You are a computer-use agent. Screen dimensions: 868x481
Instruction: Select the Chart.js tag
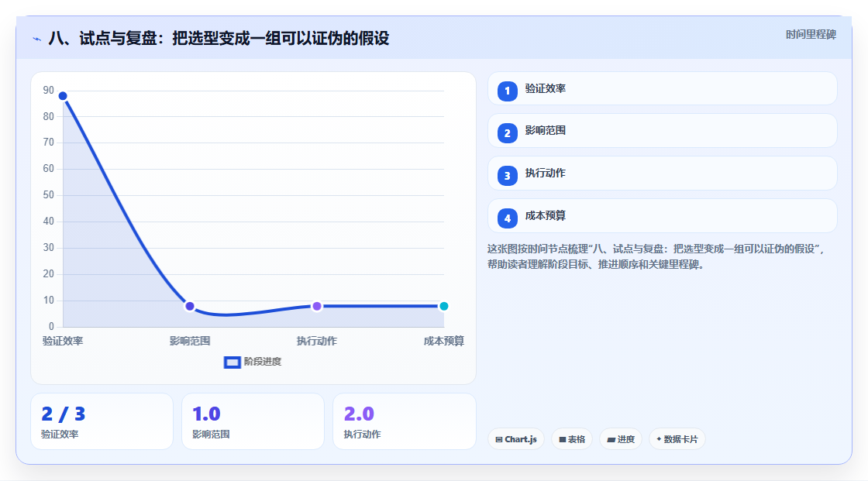pos(516,439)
